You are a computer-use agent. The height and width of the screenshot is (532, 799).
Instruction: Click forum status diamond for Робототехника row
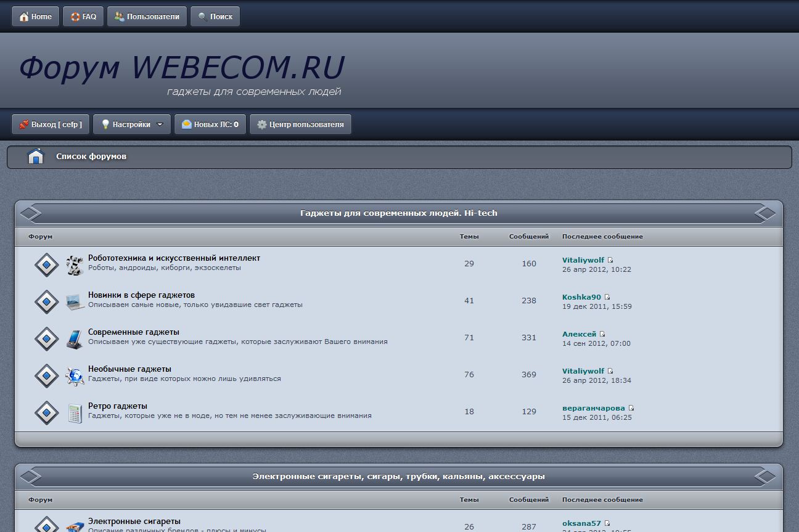46,265
